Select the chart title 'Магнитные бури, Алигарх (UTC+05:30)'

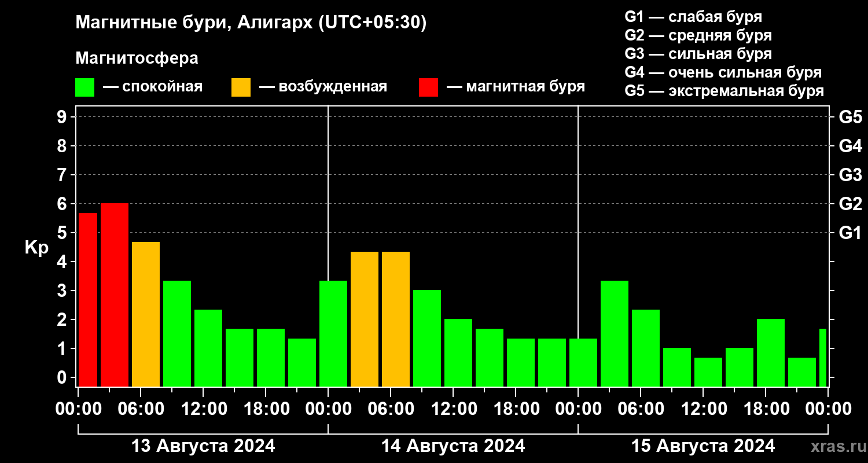tap(251, 24)
